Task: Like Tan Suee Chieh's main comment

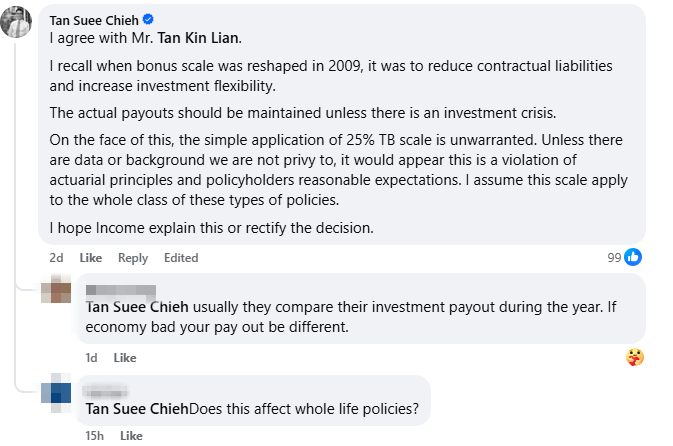Action: [91, 258]
